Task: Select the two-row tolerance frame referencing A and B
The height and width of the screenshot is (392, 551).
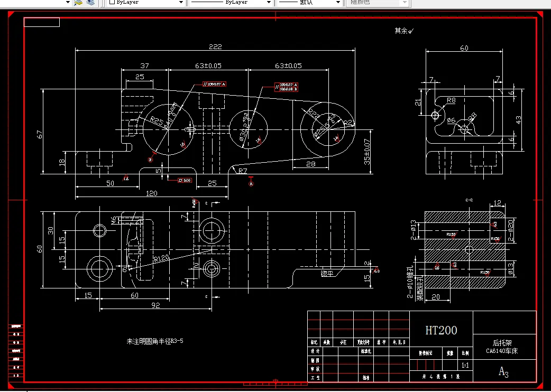Action: pyautogui.click(x=287, y=87)
